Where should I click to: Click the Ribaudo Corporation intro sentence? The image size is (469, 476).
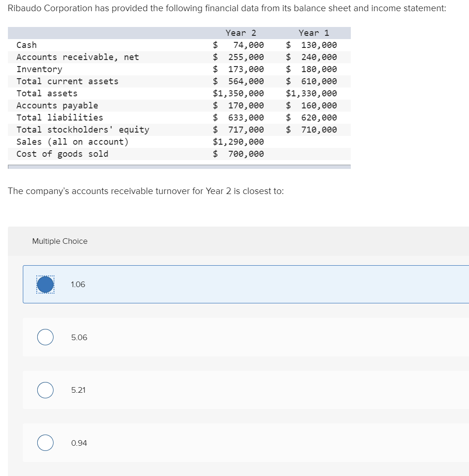click(227, 8)
